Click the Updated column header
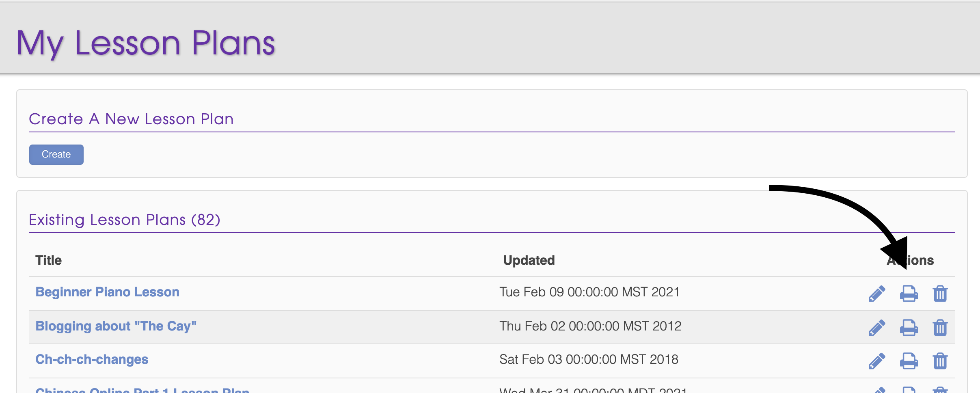The image size is (980, 393). coord(529,260)
